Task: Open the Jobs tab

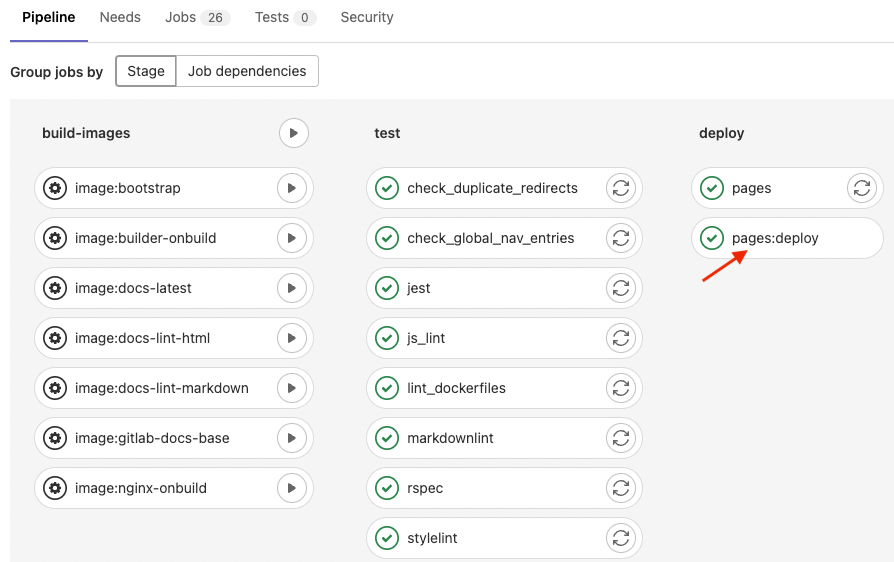Action: (x=197, y=17)
